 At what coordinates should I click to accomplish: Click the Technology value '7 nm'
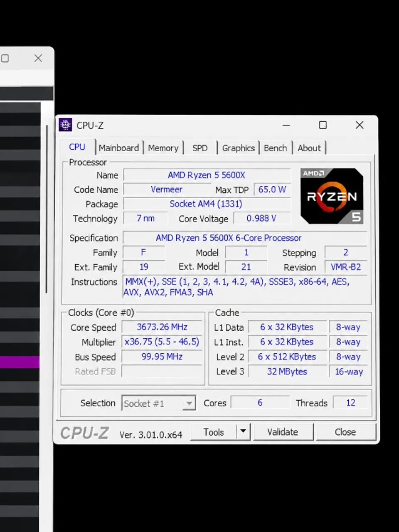pos(145,218)
